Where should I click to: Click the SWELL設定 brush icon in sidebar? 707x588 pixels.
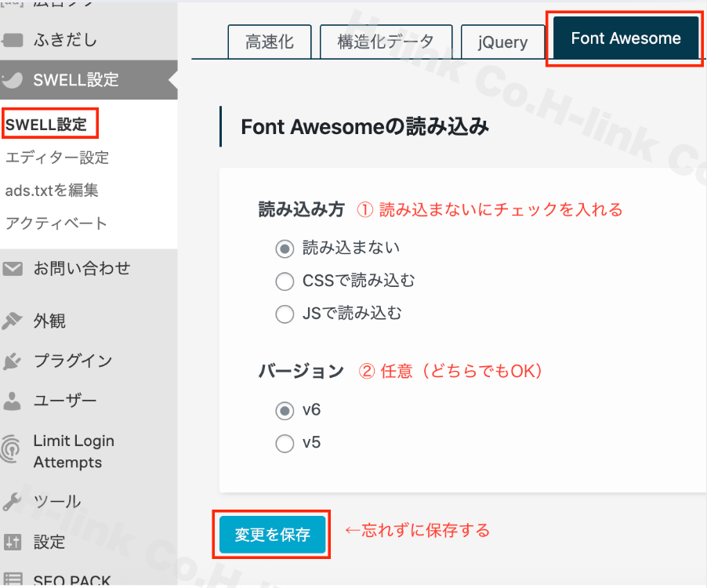(x=14, y=79)
